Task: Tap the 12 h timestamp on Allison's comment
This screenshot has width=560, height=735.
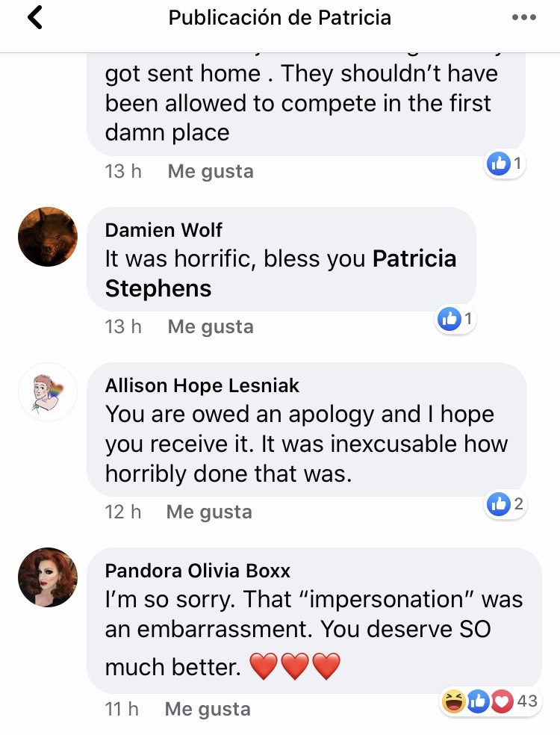Action: pos(123,512)
